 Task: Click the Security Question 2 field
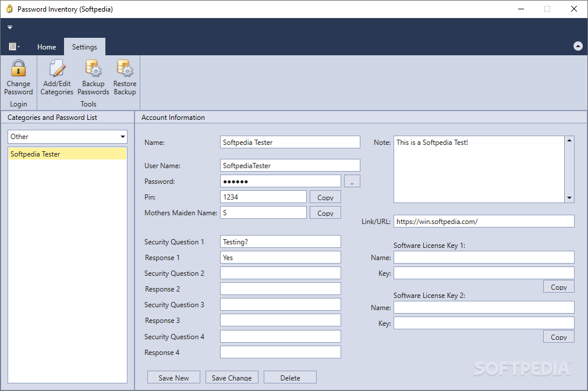tap(280, 273)
